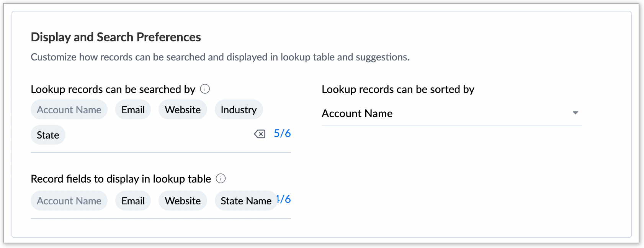644x248 pixels.
Task: Click the State chip in search fields
Action: pyautogui.click(x=48, y=135)
